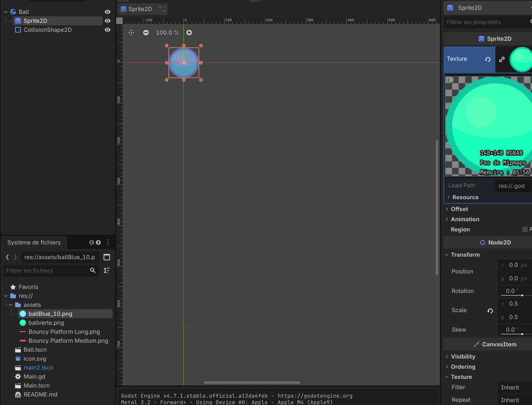
Task: Select the Favoris entry
Action: click(x=28, y=287)
